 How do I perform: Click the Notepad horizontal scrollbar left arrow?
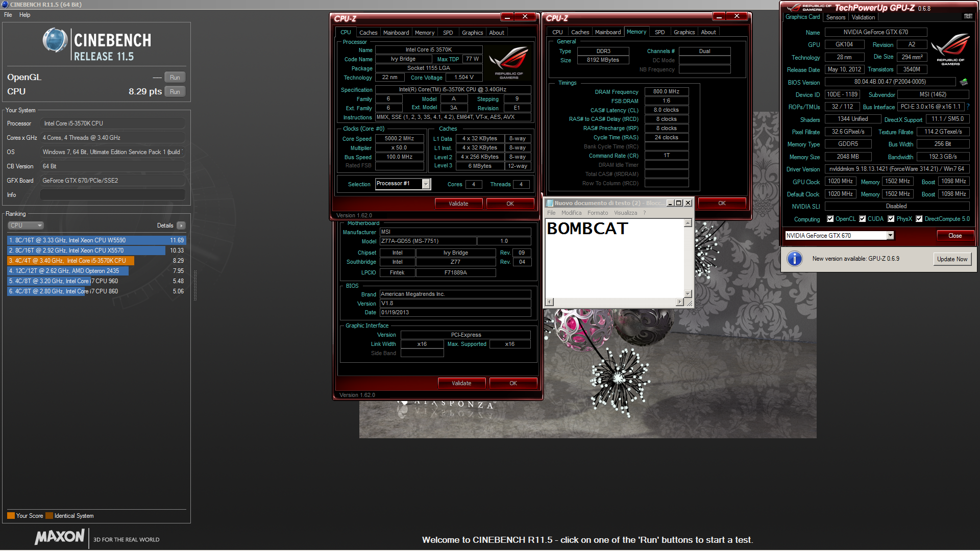tap(550, 302)
